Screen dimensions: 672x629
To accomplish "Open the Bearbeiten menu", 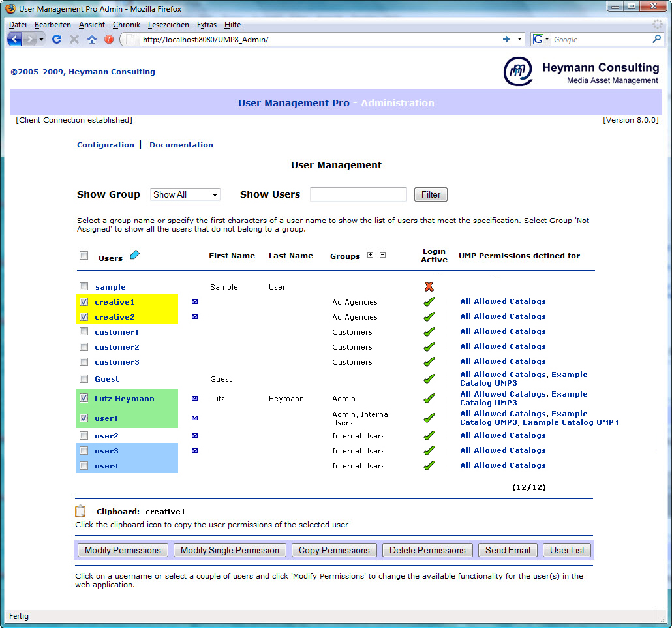I will click(x=53, y=25).
